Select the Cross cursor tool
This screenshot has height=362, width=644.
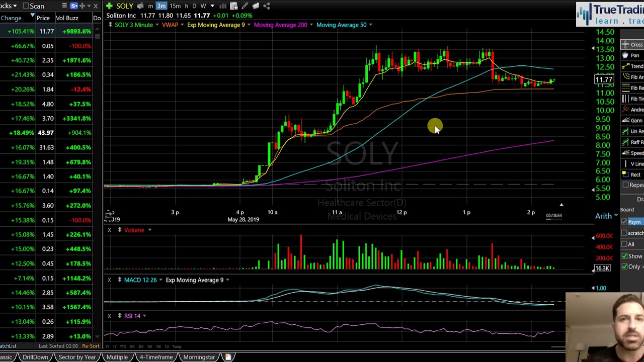[x=632, y=45]
